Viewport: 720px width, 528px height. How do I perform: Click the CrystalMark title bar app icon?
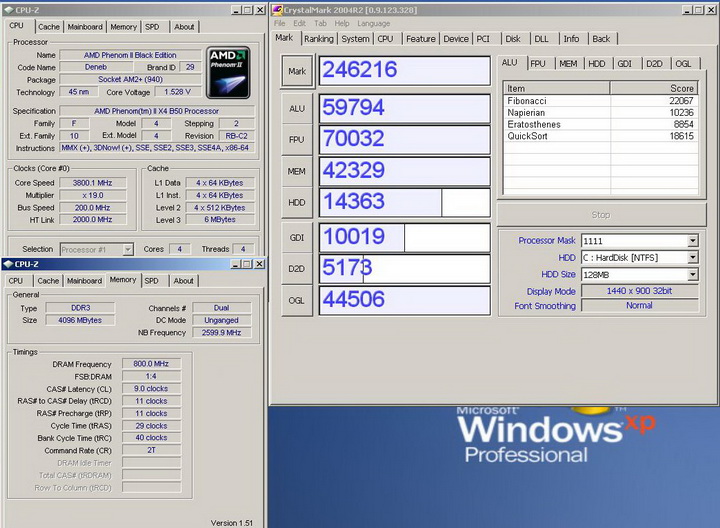(x=277, y=10)
